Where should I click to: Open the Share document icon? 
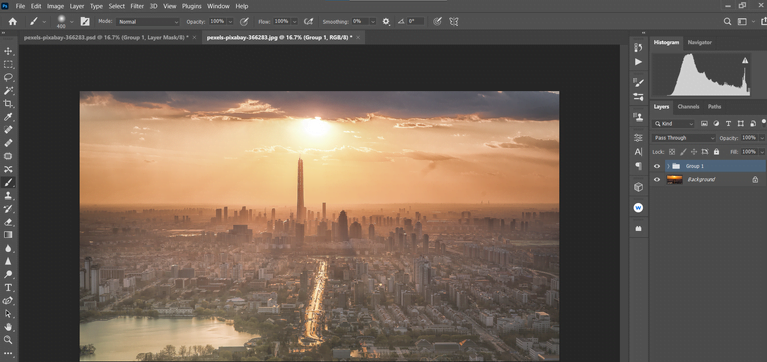[763, 22]
